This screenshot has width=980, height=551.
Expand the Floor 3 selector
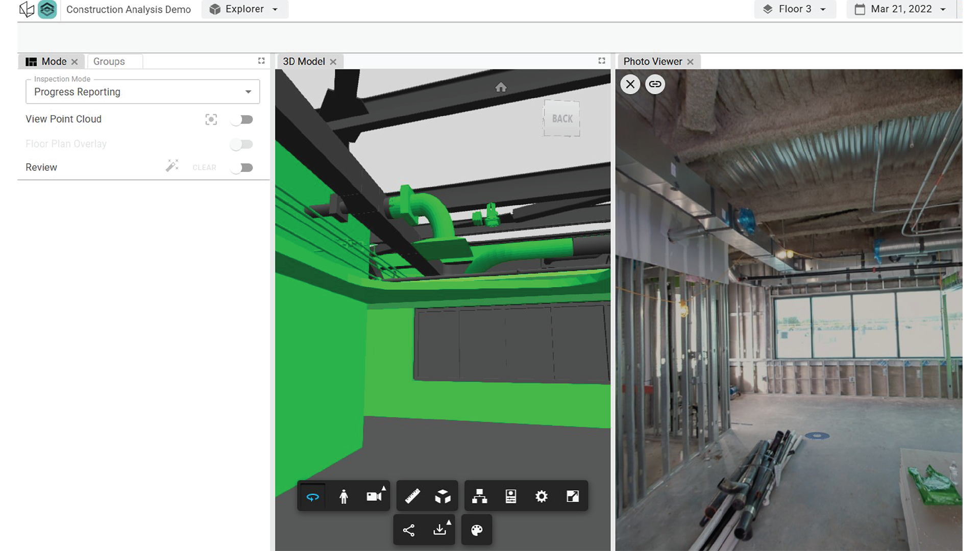tap(795, 9)
